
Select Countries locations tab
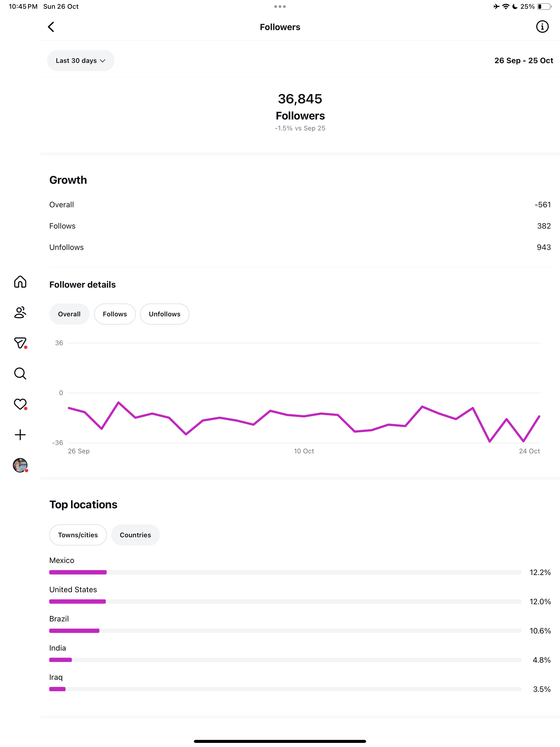tap(135, 535)
